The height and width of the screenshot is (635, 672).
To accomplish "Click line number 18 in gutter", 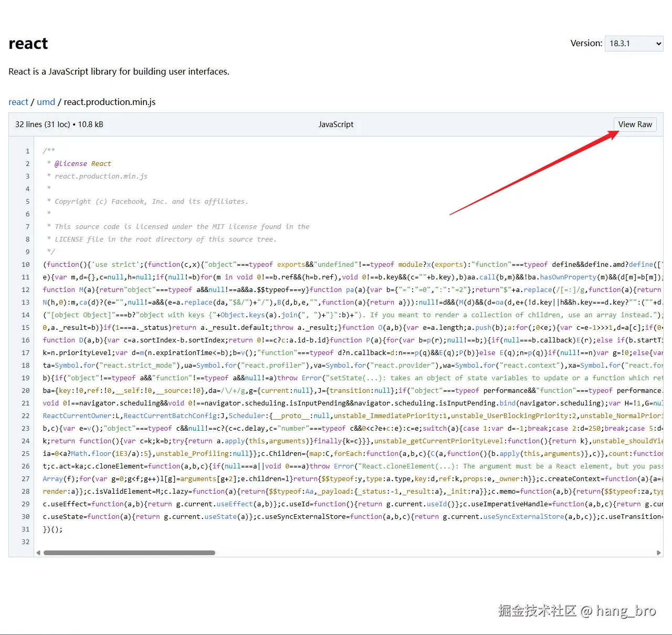I will tap(26, 366).
